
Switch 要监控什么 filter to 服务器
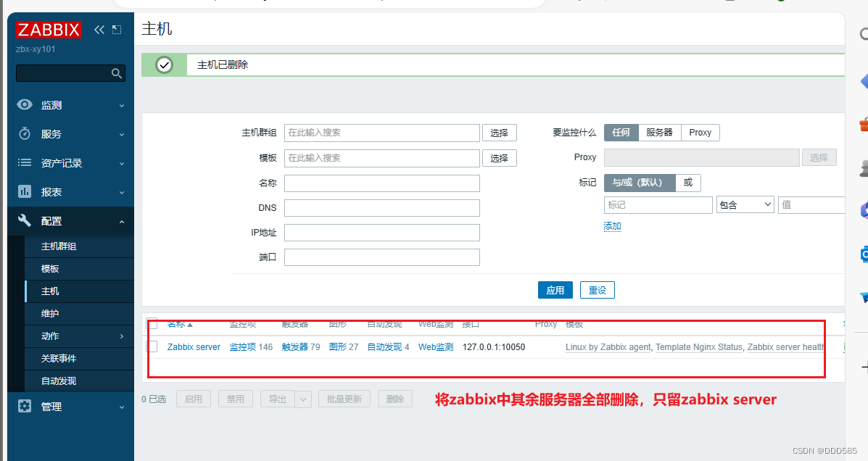659,132
